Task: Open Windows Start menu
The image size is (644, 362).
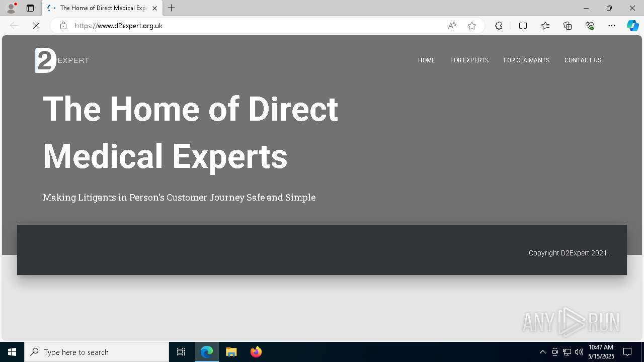Action: [12, 352]
